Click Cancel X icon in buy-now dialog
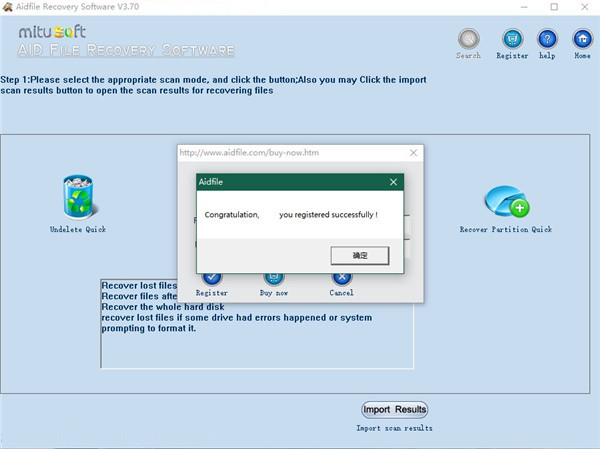 (342, 279)
